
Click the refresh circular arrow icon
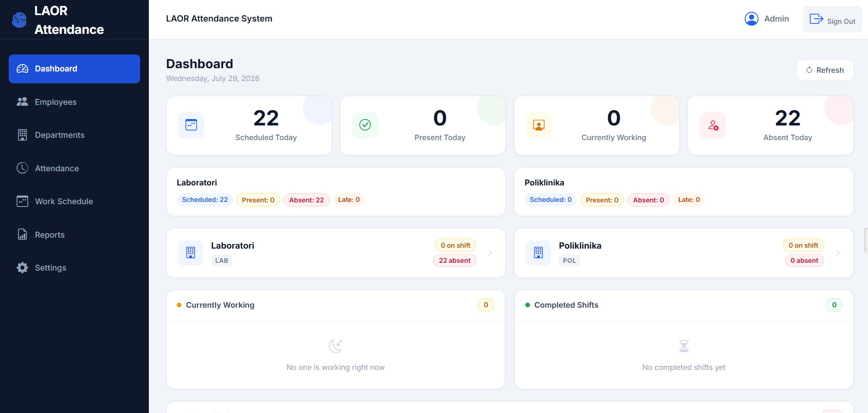tap(809, 70)
